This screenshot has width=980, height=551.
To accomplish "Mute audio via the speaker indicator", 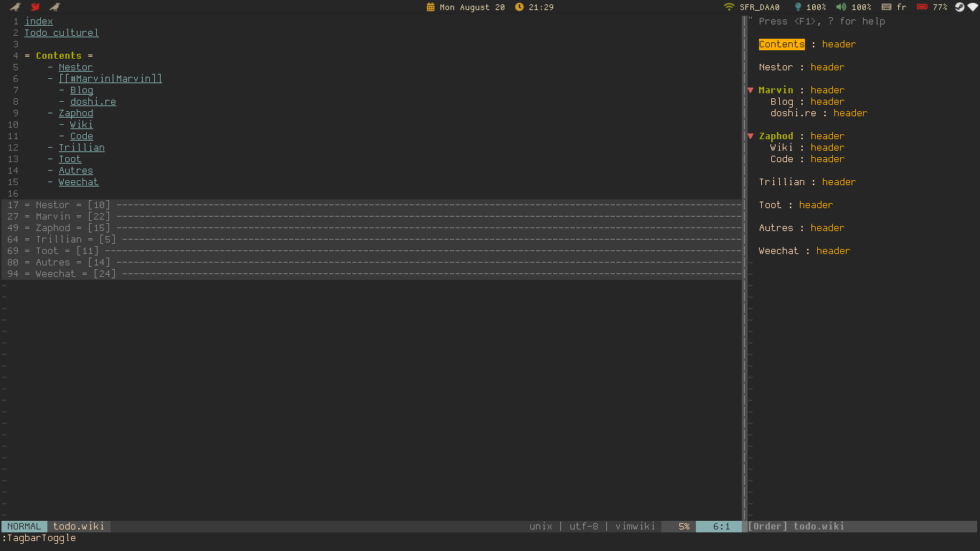I will point(841,7).
